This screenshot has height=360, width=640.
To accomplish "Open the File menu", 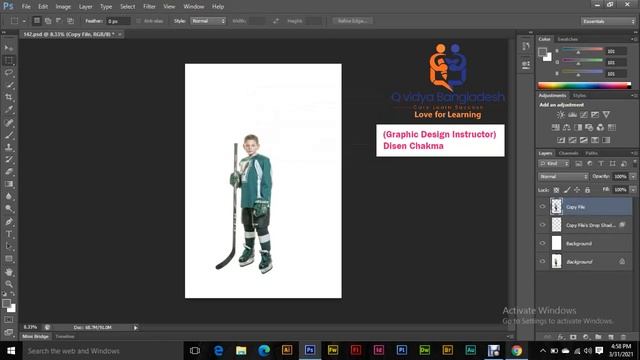I will (26, 7).
